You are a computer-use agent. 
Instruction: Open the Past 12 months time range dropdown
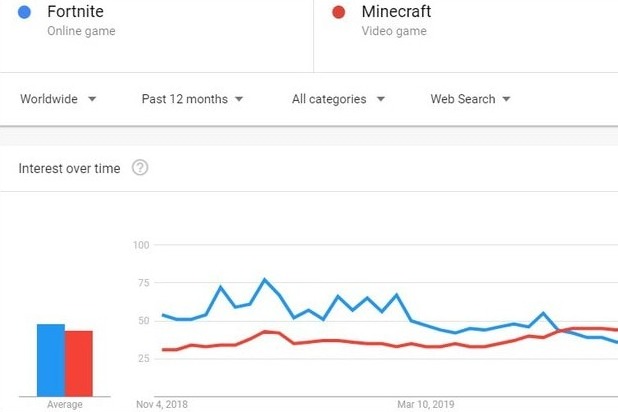192,99
